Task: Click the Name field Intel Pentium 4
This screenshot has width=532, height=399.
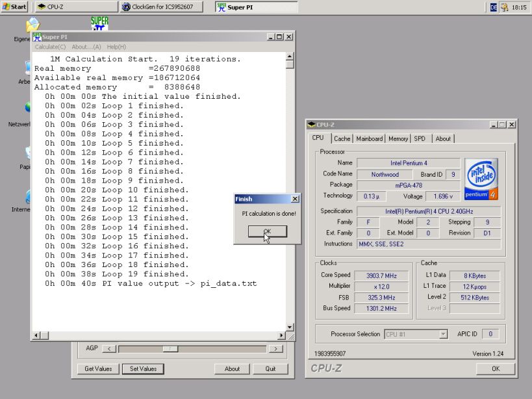Action: [x=409, y=163]
